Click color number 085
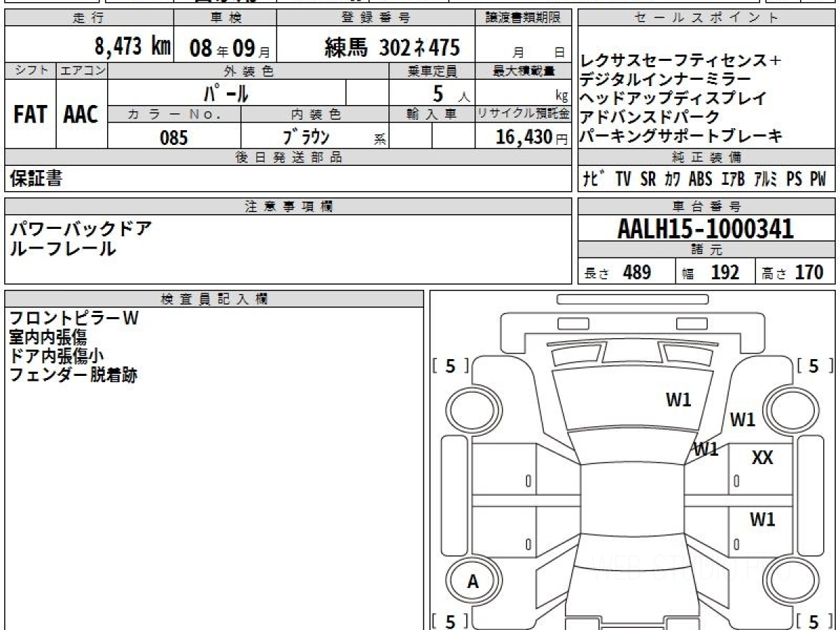 point(174,138)
